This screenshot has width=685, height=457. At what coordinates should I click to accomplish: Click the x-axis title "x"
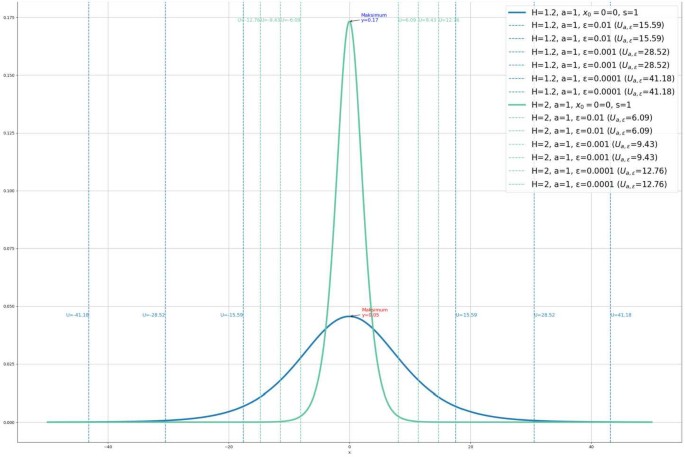pos(349,453)
